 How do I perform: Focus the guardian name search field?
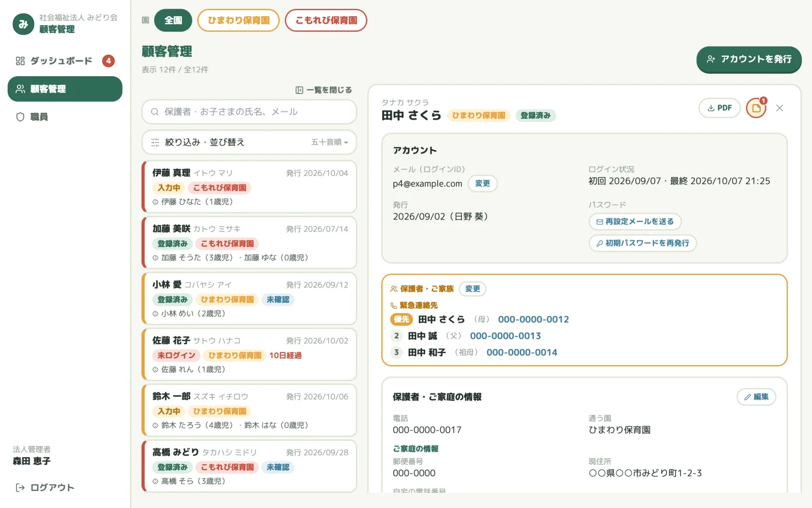[249, 112]
